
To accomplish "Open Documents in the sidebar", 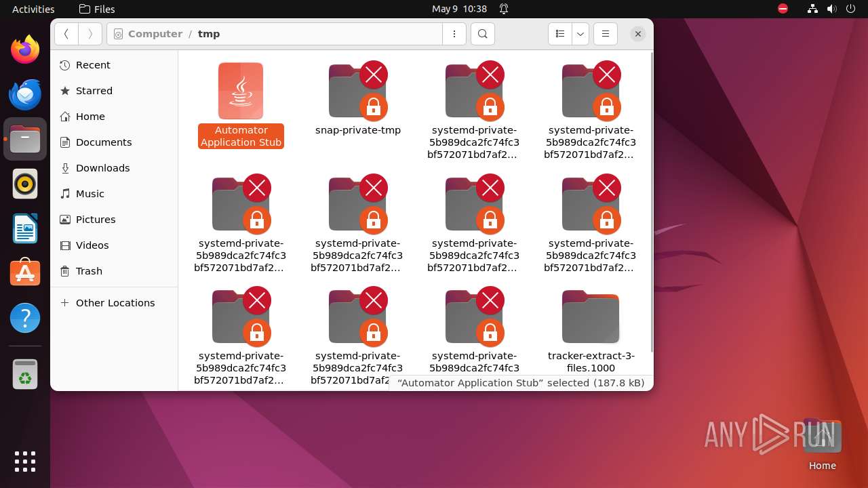I will click(x=114, y=142).
